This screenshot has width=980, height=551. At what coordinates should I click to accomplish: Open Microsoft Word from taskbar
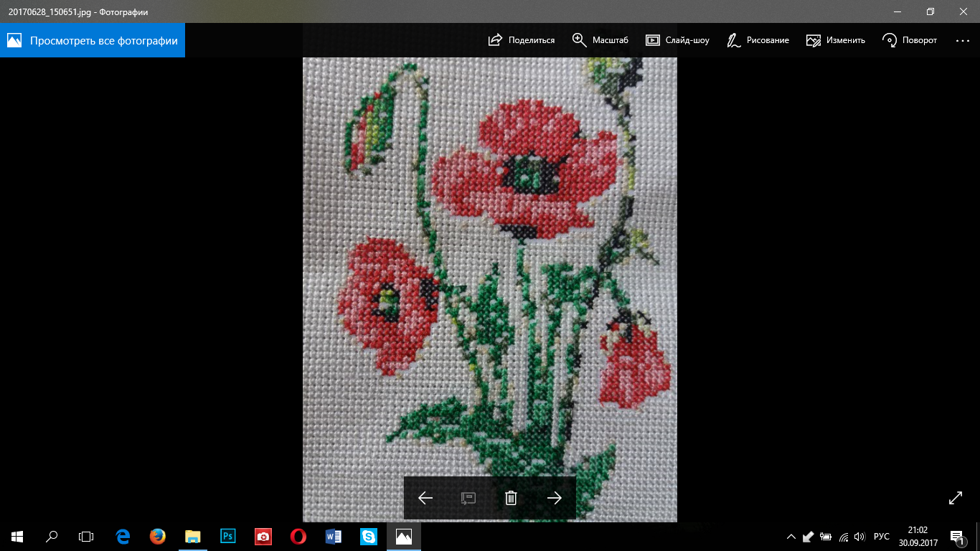[334, 536]
